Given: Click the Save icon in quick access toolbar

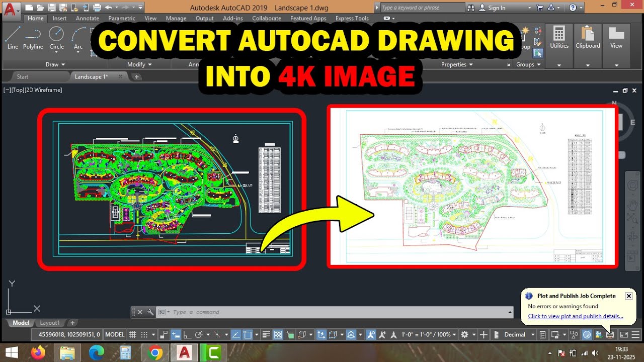Looking at the screenshot, I should tap(52, 8).
